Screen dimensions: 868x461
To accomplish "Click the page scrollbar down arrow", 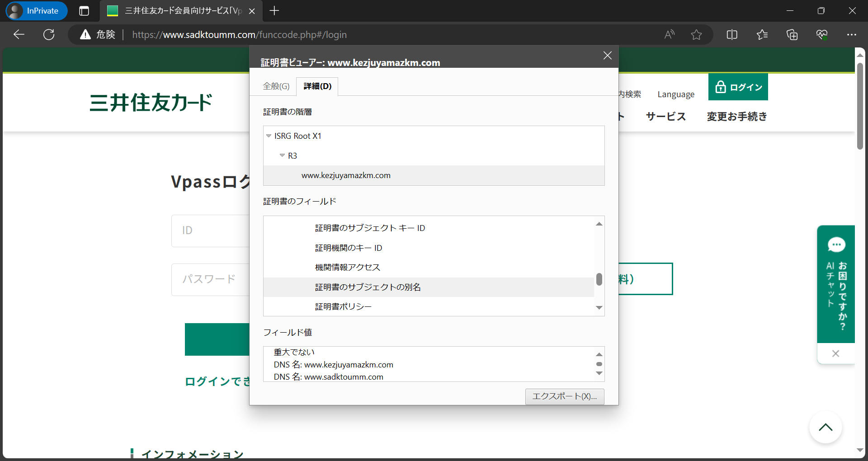I will pyautogui.click(x=860, y=450).
